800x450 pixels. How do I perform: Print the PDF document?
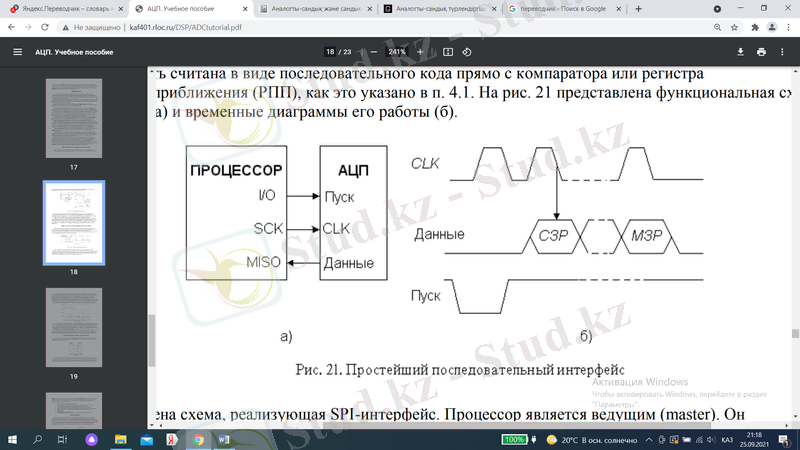pyautogui.click(x=761, y=52)
